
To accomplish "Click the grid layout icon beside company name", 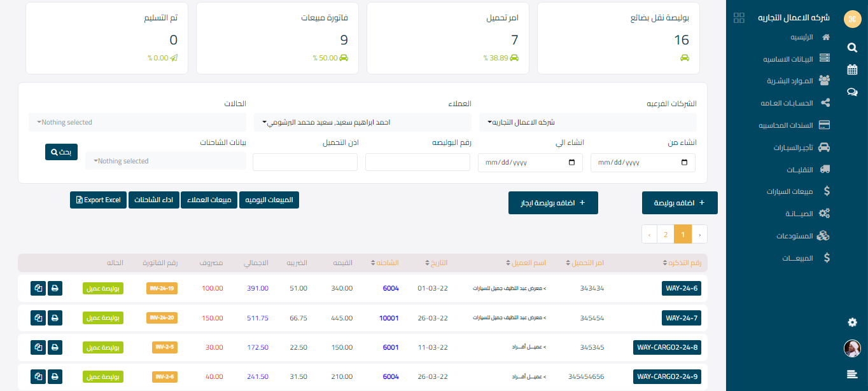I will click(x=739, y=18).
